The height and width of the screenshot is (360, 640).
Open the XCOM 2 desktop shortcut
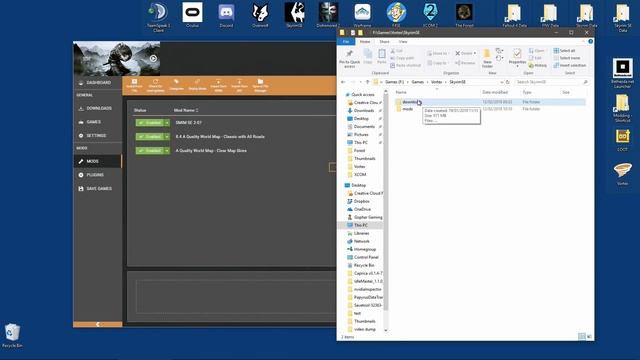(x=430, y=15)
